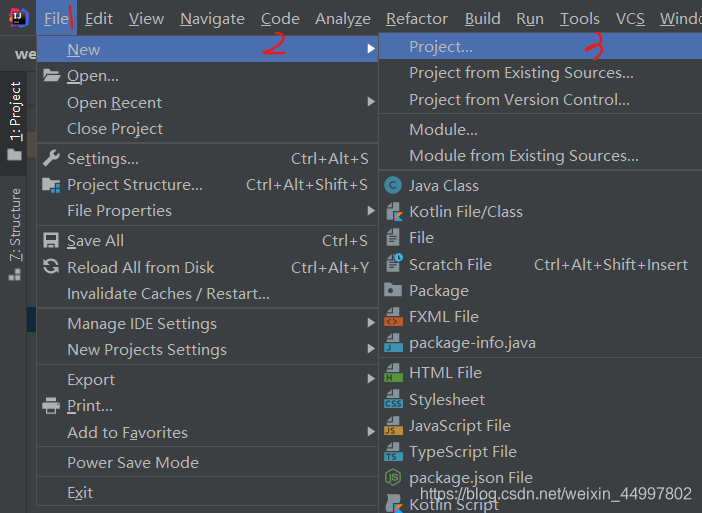The height and width of the screenshot is (513, 702).
Task: Click the Project Structure folder icon
Action: click(51, 185)
